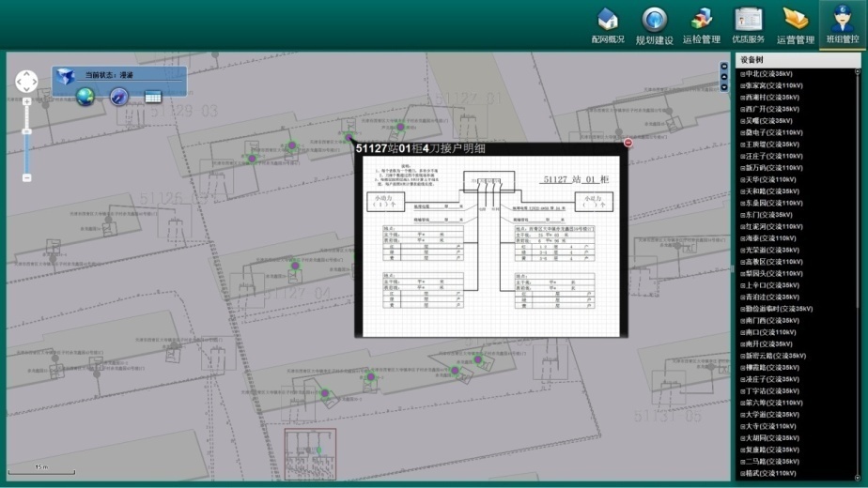868x488 pixels.
Task: Click the 3D cube icon beside 当前状态
Action: (64, 76)
